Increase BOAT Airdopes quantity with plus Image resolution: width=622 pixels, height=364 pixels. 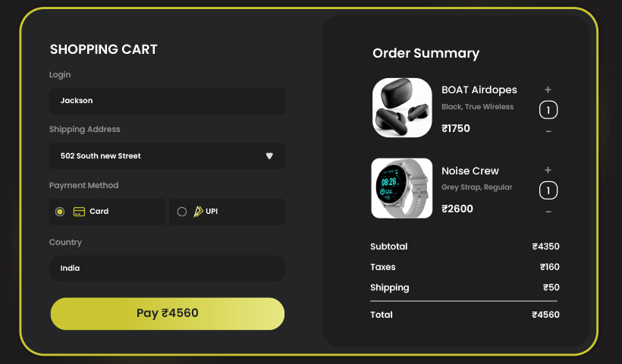point(548,89)
